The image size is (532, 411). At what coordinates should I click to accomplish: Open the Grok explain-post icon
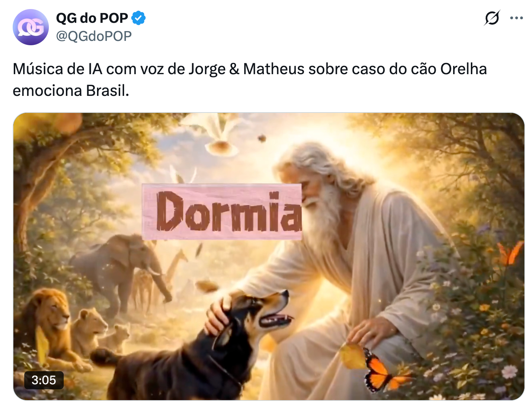[x=492, y=18]
